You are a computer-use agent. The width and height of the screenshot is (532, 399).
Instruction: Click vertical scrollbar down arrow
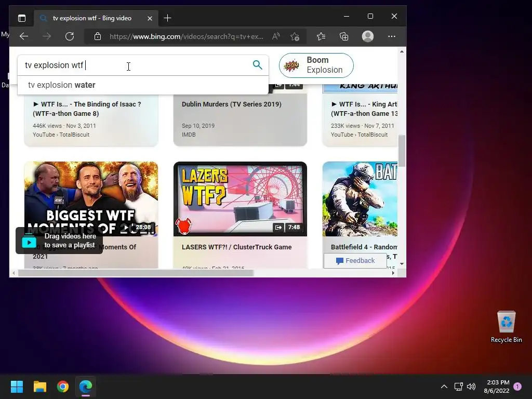tap(402, 263)
